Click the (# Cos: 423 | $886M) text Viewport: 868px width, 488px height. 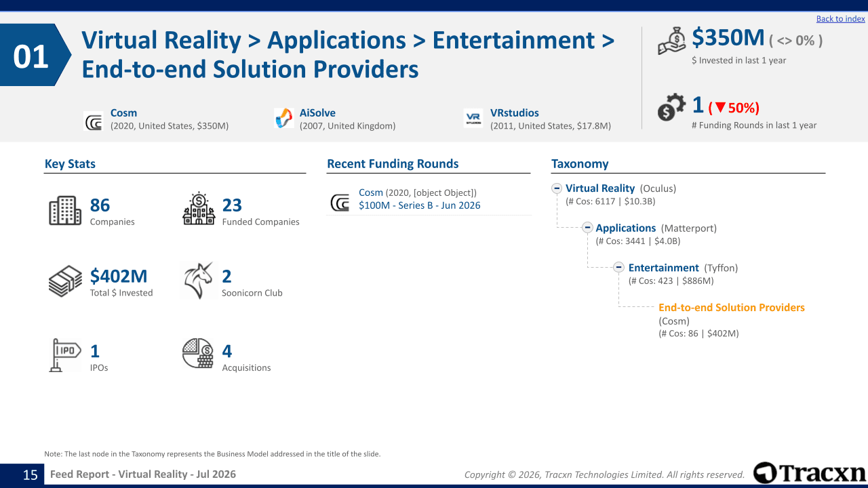[x=671, y=281]
